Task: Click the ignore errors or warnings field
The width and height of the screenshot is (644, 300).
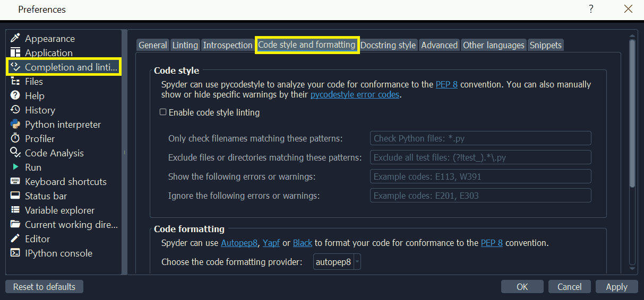Action: 480,196
